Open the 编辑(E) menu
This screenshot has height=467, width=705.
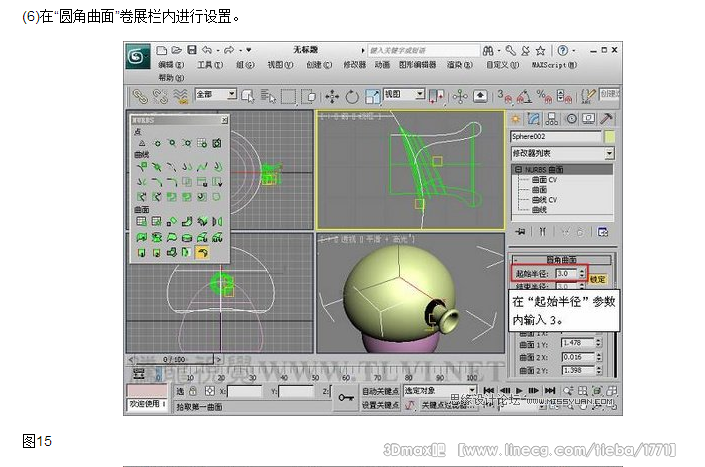(171, 65)
